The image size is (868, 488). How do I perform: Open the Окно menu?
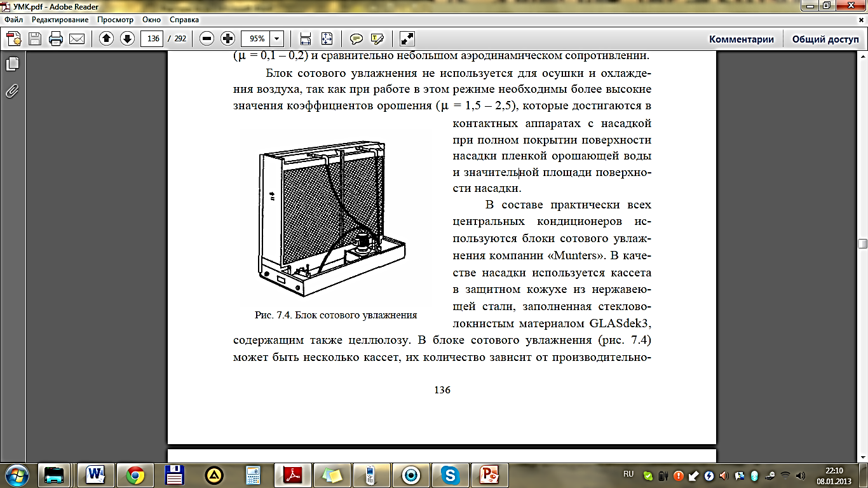pyautogui.click(x=153, y=20)
